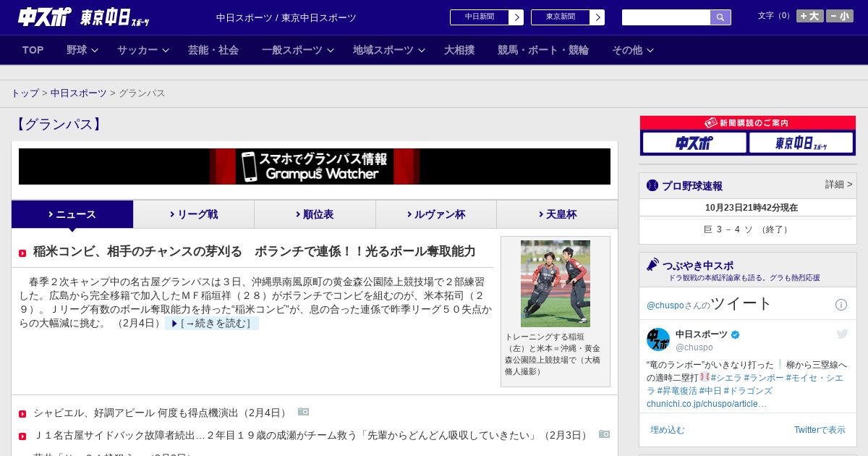The height and width of the screenshot is (456, 868).
Task: Click the search magnifier button
Action: tap(720, 17)
